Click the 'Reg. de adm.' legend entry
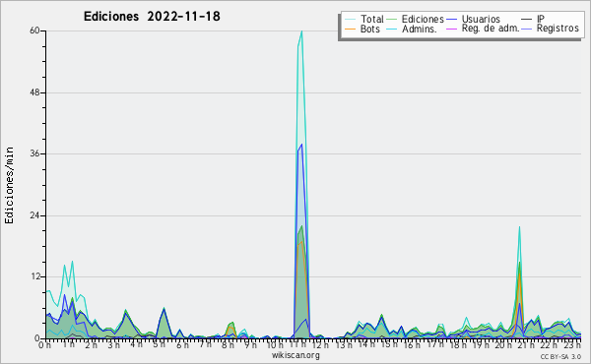Image resolution: width=591 pixels, height=364 pixels. click(491, 29)
